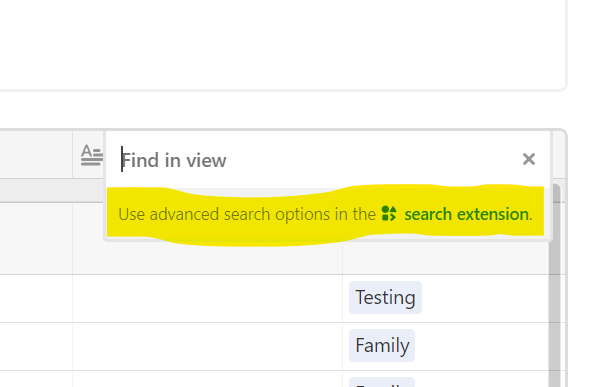Click the vertical scrollbar of the grid
The width and height of the screenshot is (591, 387).
(x=554, y=285)
